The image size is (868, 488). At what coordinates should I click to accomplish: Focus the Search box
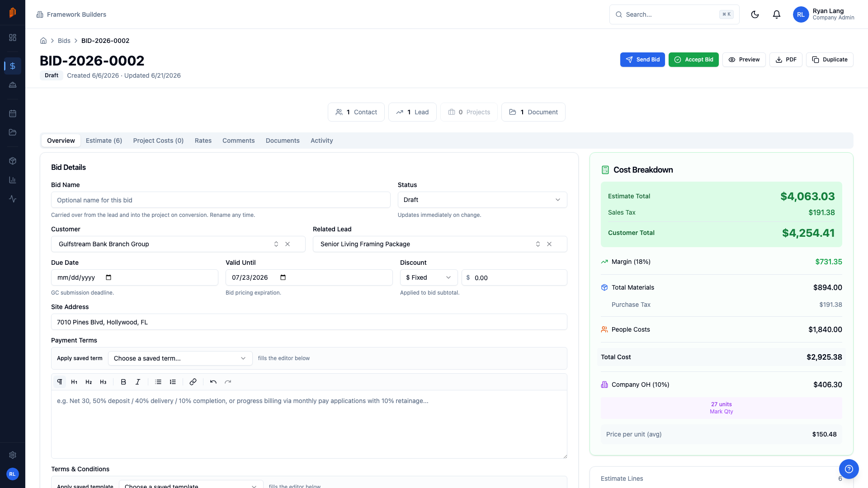coord(675,14)
